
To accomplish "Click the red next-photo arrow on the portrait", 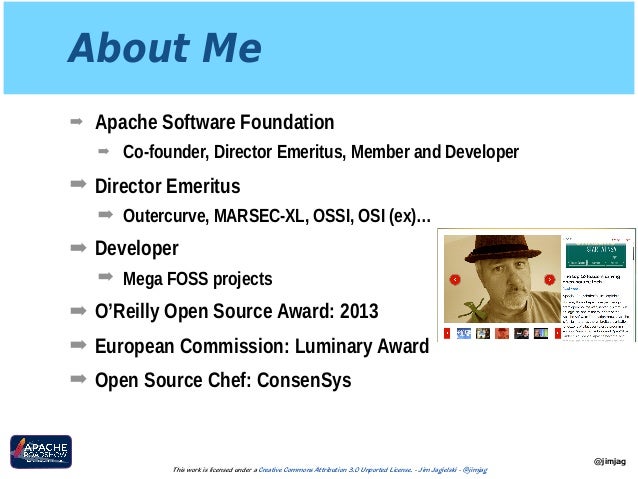I will point(549,280).
